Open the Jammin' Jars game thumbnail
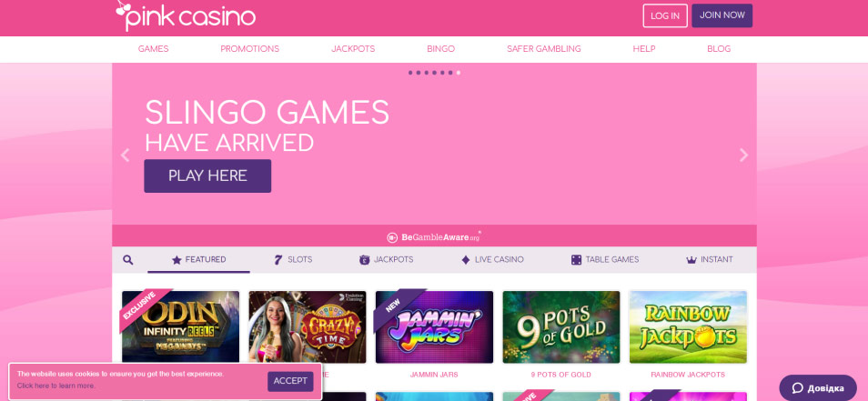The image size is (868, 401). coord(434,326)
